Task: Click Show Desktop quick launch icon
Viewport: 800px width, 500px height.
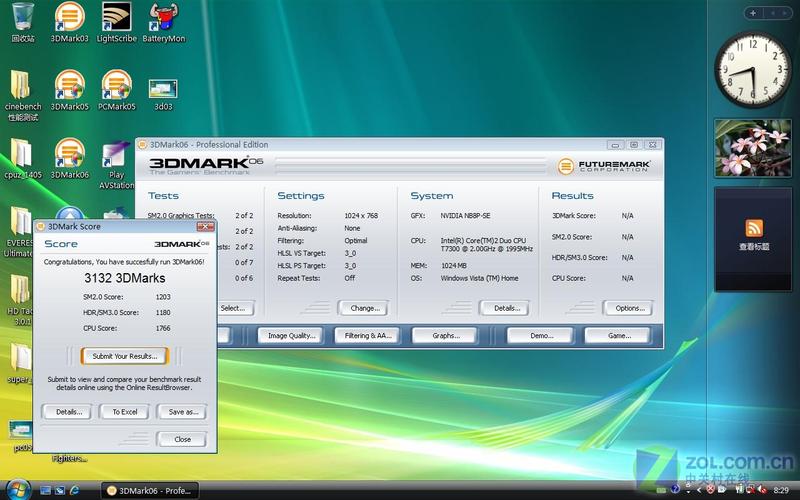Action: (x=45, y=490)
